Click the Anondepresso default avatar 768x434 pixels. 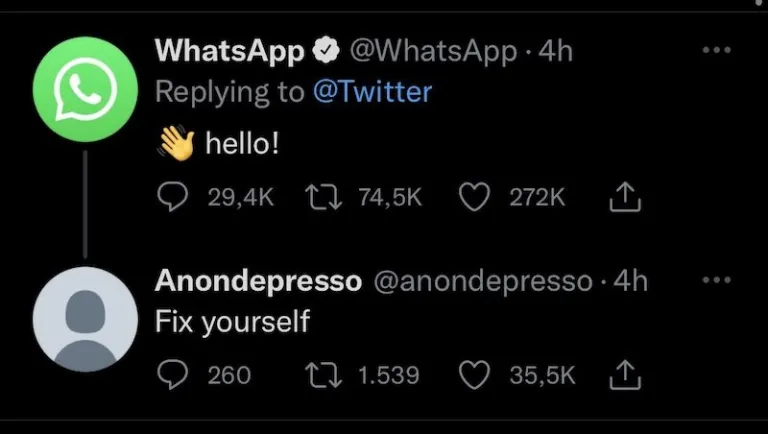84,319
